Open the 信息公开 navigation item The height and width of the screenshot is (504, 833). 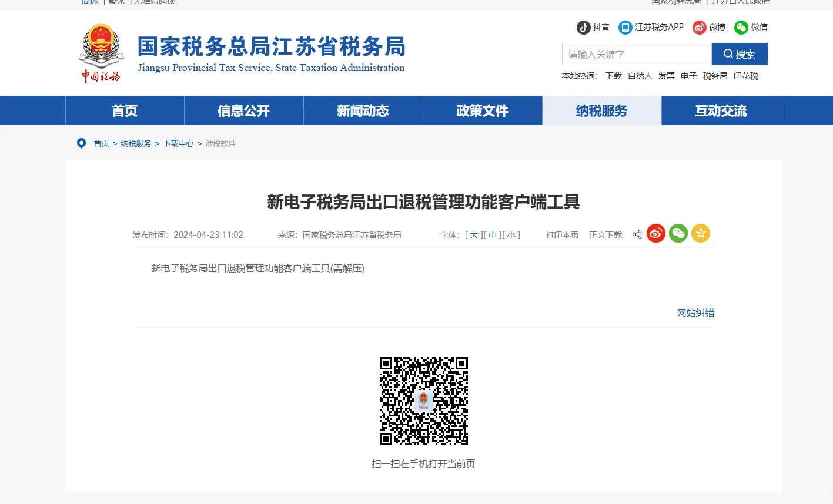pyautogui.click(x=244, y=110)
